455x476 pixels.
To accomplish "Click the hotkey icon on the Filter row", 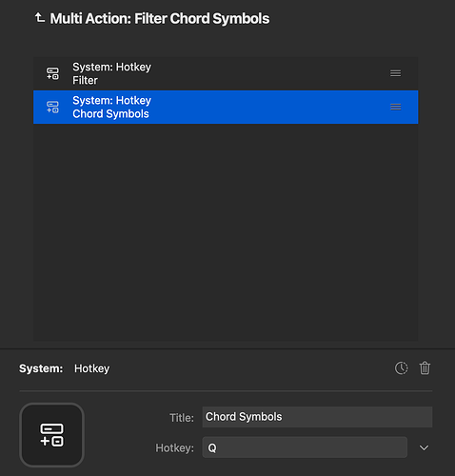I will (x=52, y=73).
